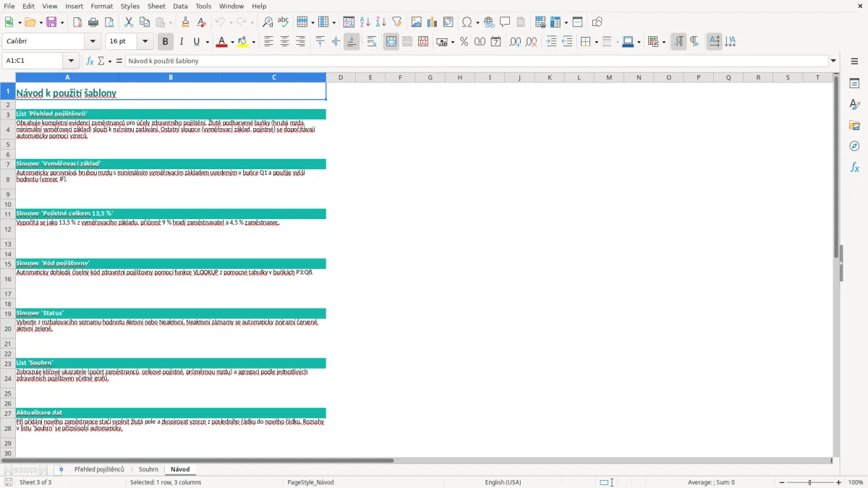Open Find & Replace
The image size is (868, 488).
tap(268, 22)
